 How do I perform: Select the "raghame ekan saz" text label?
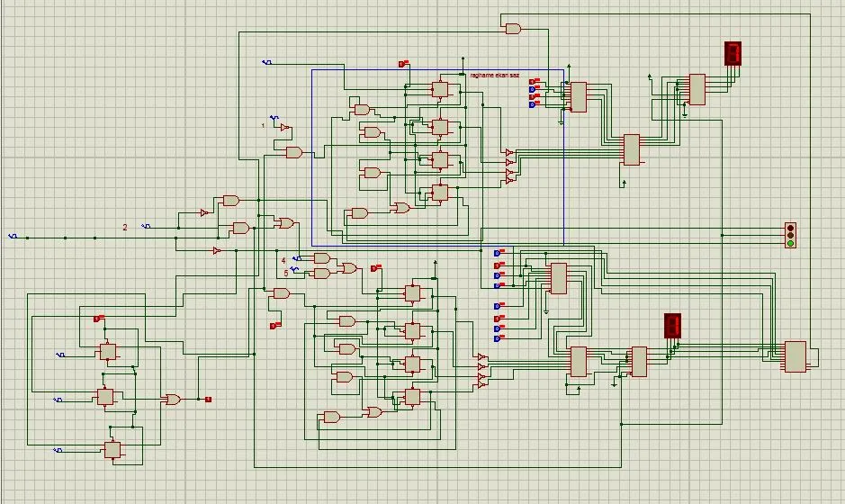tap(494, 76)
